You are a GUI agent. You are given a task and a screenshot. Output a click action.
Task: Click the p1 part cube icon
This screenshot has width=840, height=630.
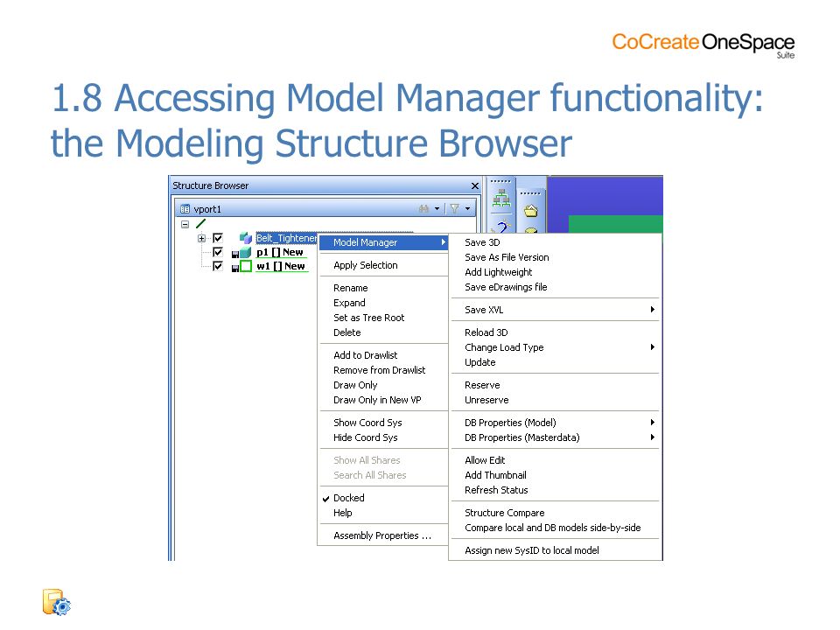(x=245, y=252)
